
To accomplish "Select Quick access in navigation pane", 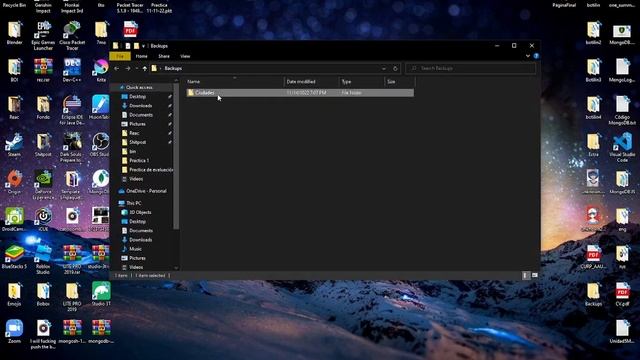I will [139, 87].
